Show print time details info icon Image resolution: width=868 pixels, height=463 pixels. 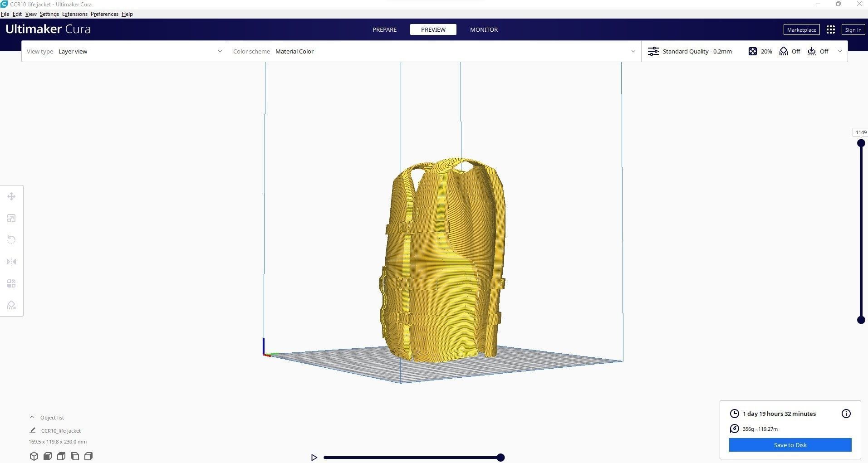pyautogui.click(x=846, y=414)
